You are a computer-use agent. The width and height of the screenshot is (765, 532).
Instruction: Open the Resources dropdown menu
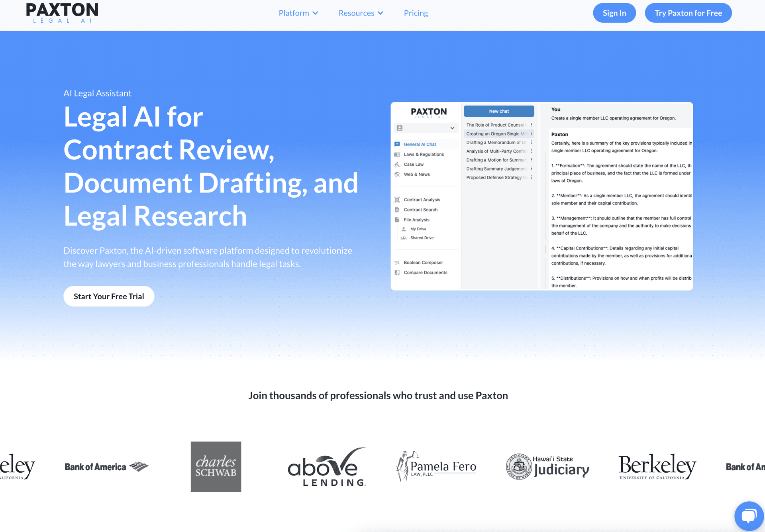(x=361, y=13)
